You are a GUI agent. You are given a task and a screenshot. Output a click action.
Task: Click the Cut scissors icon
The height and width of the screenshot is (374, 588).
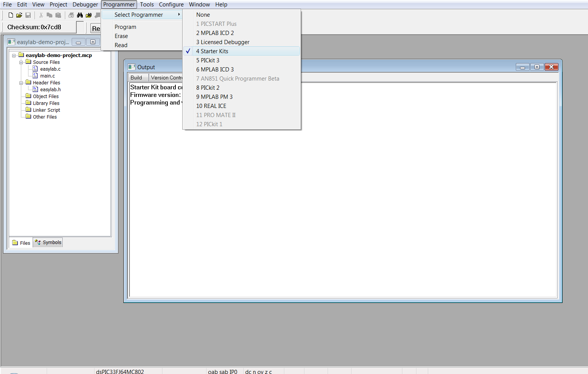tap(41, 15)
